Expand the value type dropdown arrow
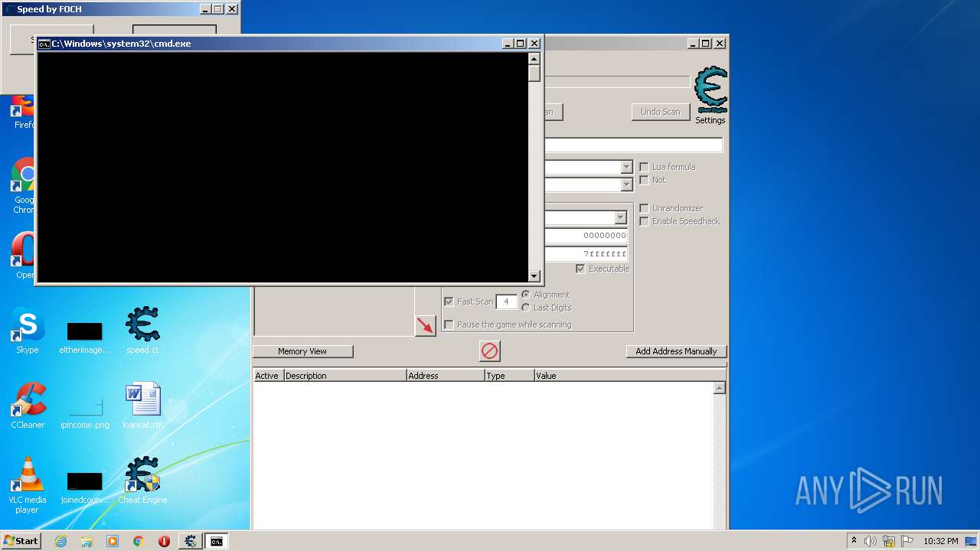The height and width of the screenshot is (551, 980). [626, 184]
